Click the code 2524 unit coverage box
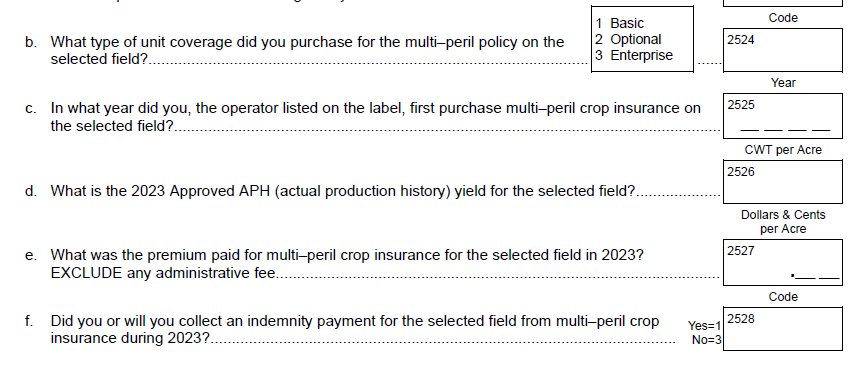This screenshot has height=365, width=849. pos(783,50)
